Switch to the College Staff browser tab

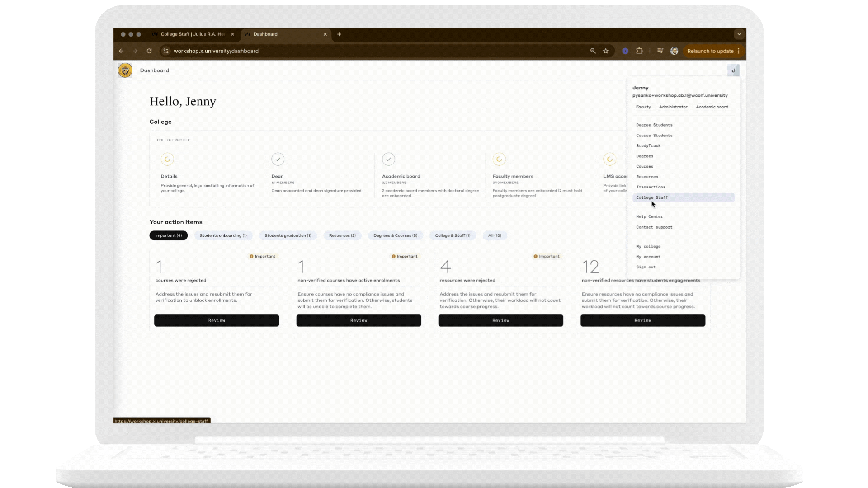click(193, 34)
